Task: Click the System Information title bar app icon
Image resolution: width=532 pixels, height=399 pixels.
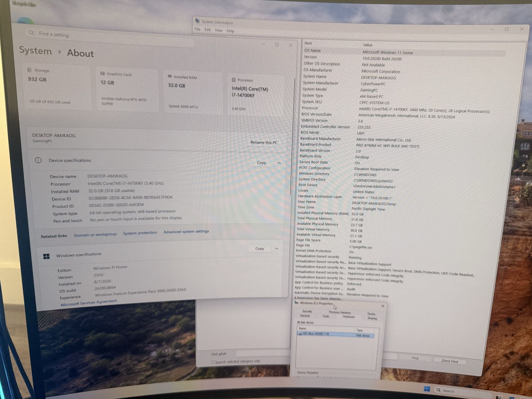Action: (x=197, y=21)
